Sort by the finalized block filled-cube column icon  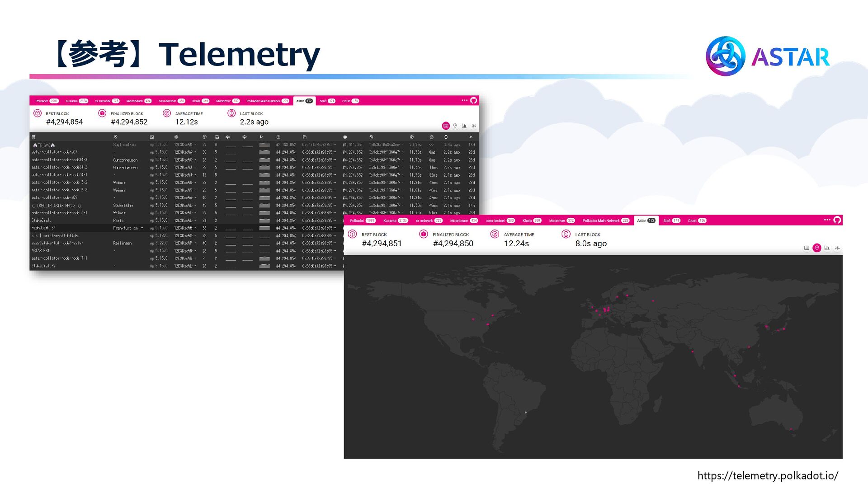coord(345,137)
